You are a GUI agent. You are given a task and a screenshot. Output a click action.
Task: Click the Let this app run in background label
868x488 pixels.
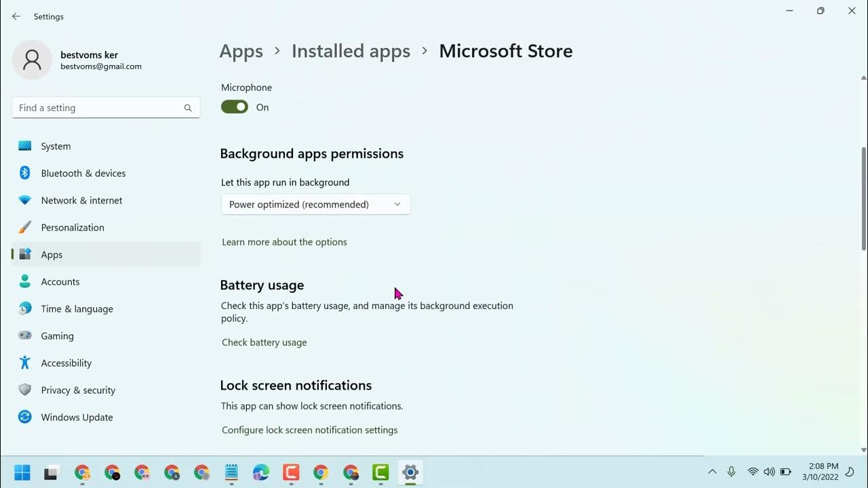pyautogui.click(x=285, y=182)
